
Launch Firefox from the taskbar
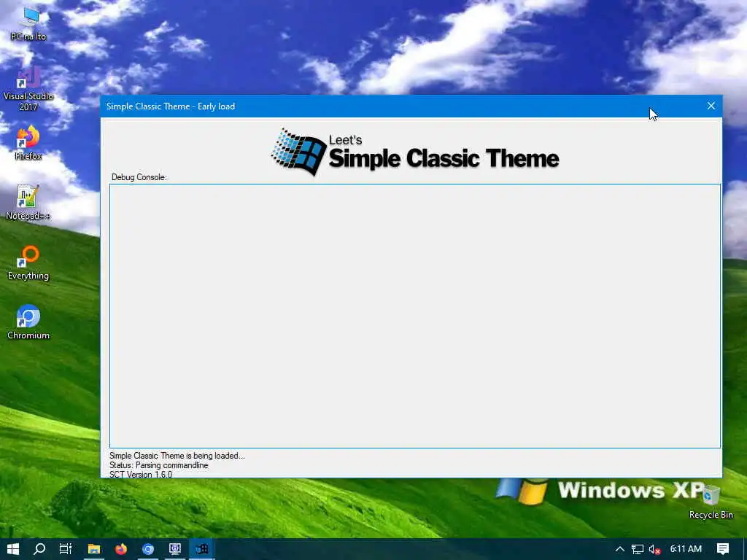(x=121, y=549)
